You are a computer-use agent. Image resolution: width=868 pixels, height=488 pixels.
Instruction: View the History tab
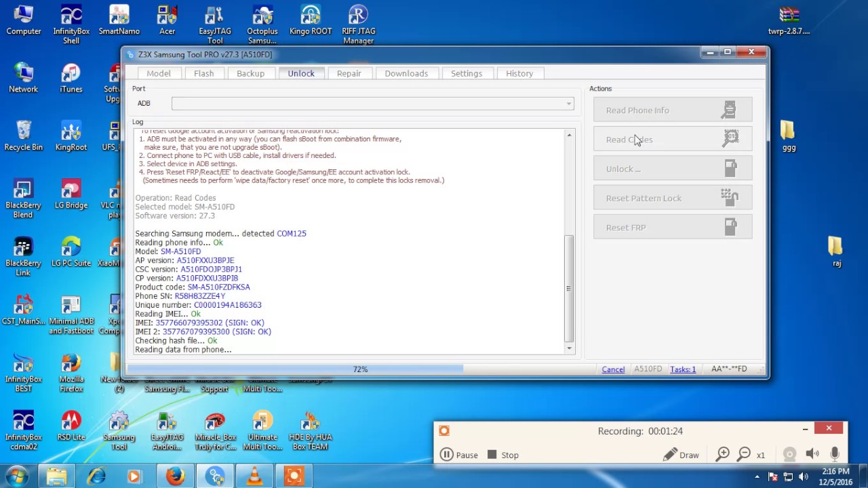pos(519,73)
